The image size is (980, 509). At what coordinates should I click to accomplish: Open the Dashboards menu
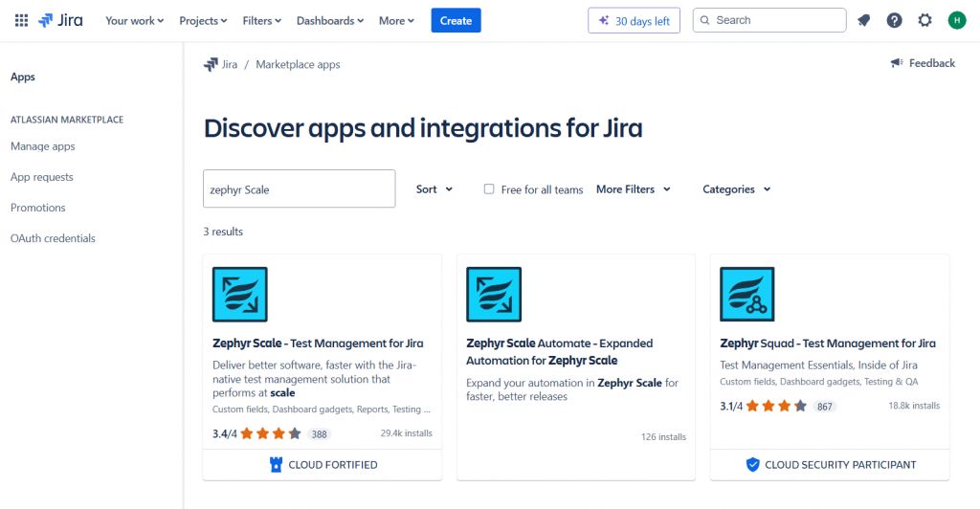coord(330,21)
